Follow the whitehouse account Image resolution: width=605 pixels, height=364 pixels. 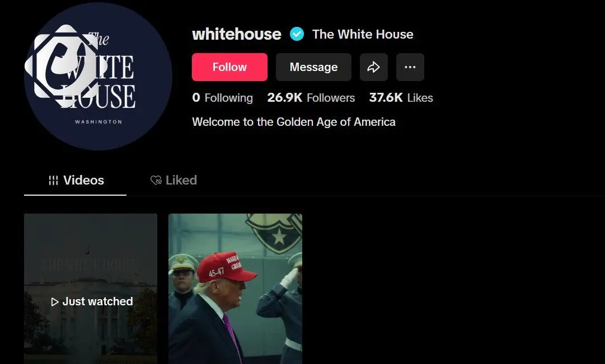[x=229, y=67]
